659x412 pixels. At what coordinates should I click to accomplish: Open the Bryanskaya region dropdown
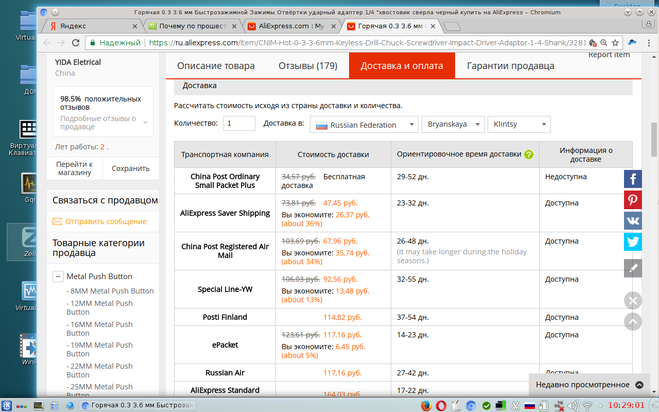[453, 125]
